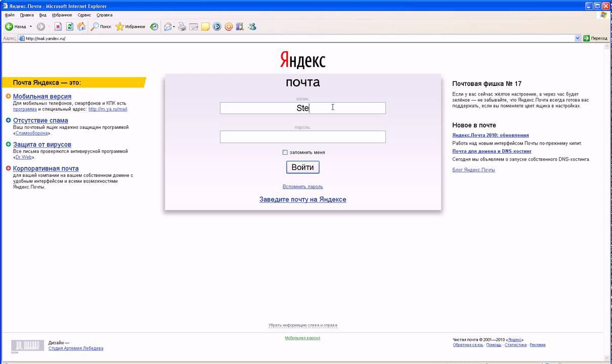Check the запомнить меня checkbox
The width and height of the screenshot is (612, 364).
pos(285,152)
